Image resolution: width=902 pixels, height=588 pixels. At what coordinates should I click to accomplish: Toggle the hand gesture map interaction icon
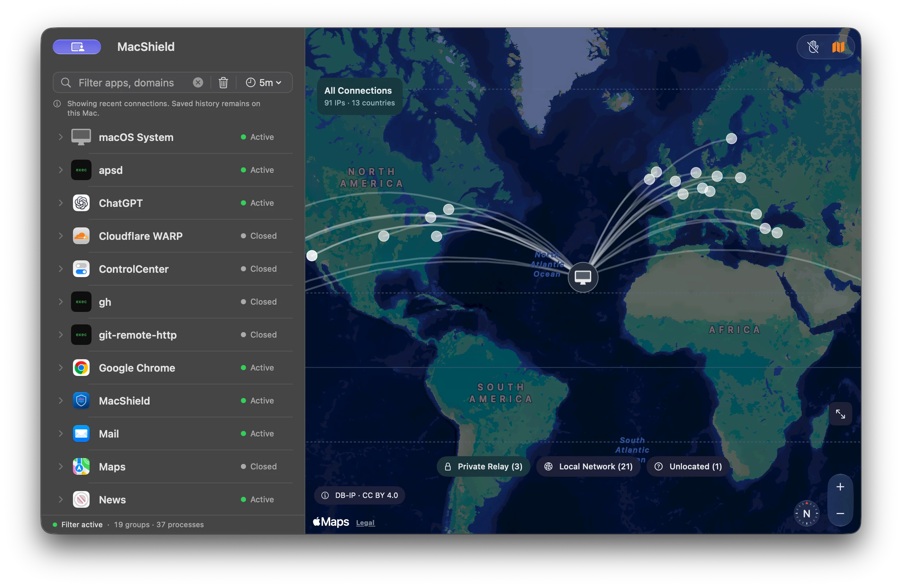click(x=813, y=47)
